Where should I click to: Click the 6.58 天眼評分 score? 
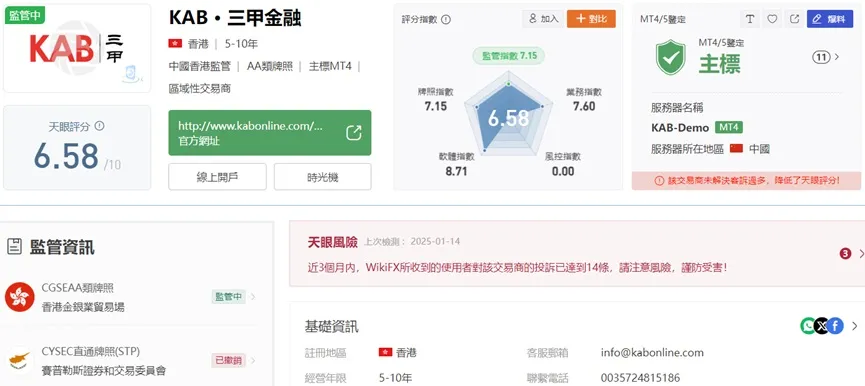tap(66, 156)
